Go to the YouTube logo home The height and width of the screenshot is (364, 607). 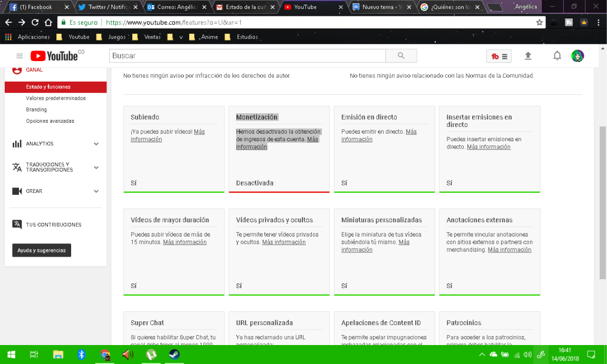click(54, 56)
